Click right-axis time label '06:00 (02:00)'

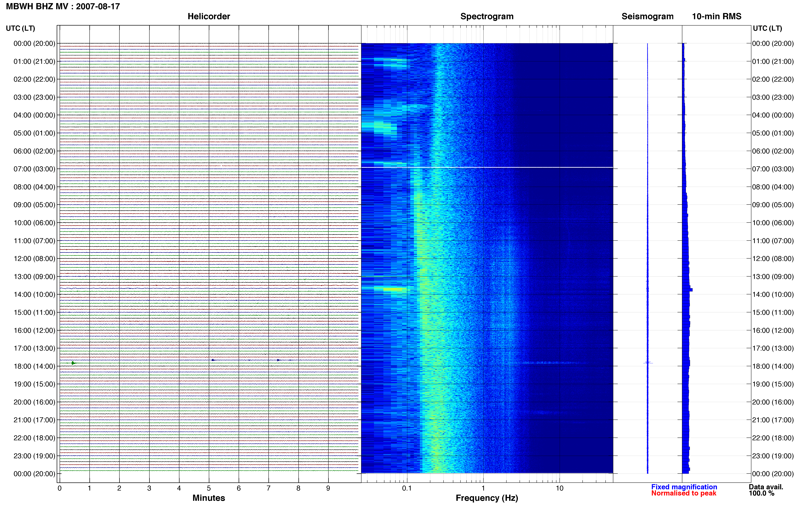pos(773,151)
